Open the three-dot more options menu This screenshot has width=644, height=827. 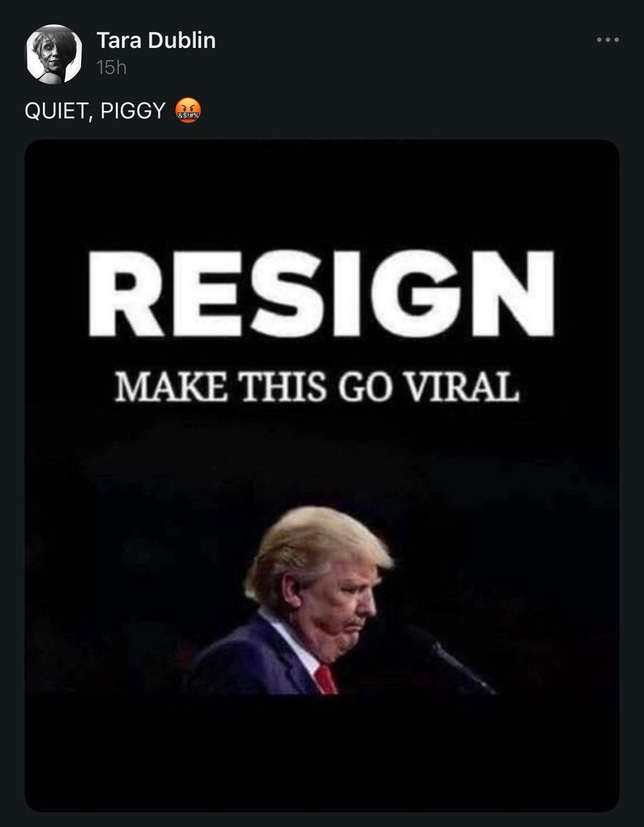point(608,40)
